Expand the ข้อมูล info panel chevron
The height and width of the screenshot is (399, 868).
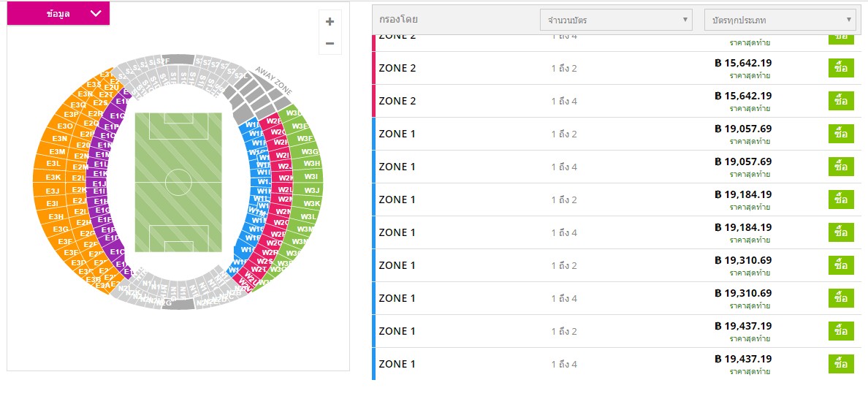click(x=96, y=14)
